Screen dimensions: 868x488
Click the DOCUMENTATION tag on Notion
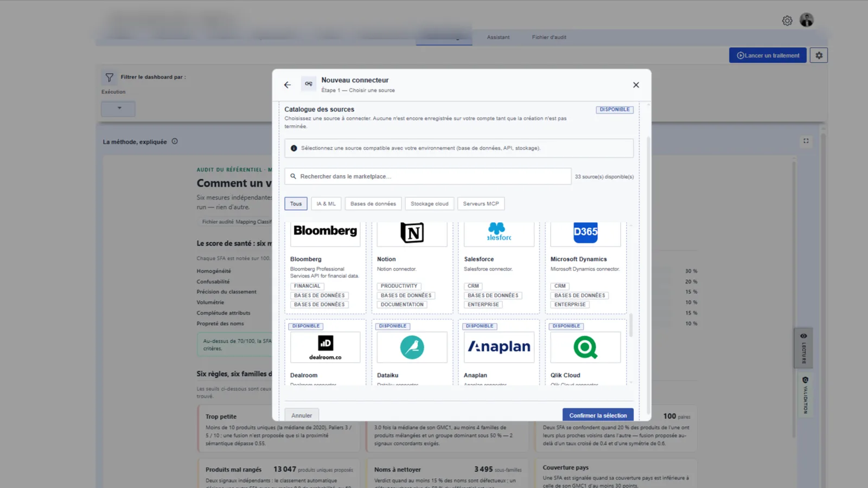click(402, 305)
